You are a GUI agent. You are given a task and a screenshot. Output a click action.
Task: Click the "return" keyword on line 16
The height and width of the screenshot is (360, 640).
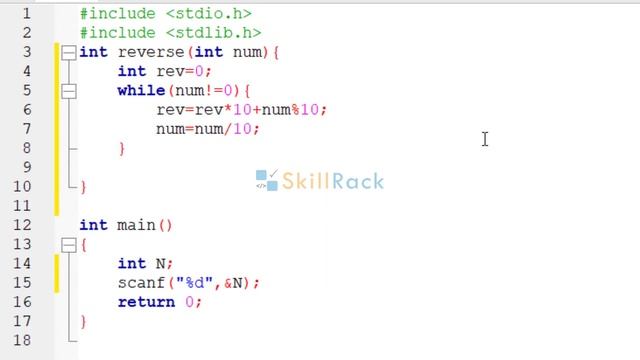(146, 302)
